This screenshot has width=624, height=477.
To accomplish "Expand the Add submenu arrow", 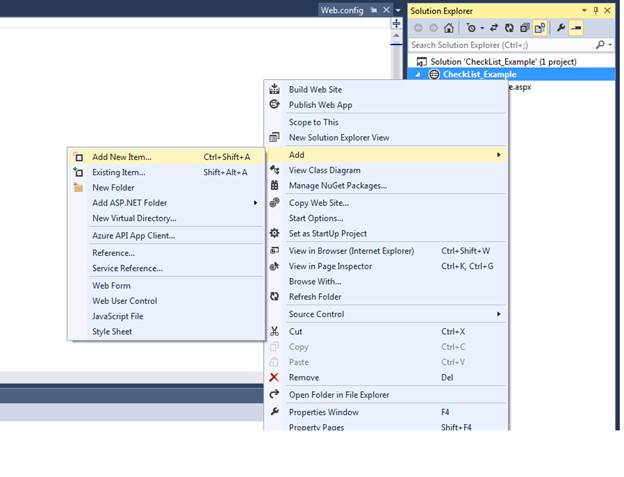I will tap(499, 155).
